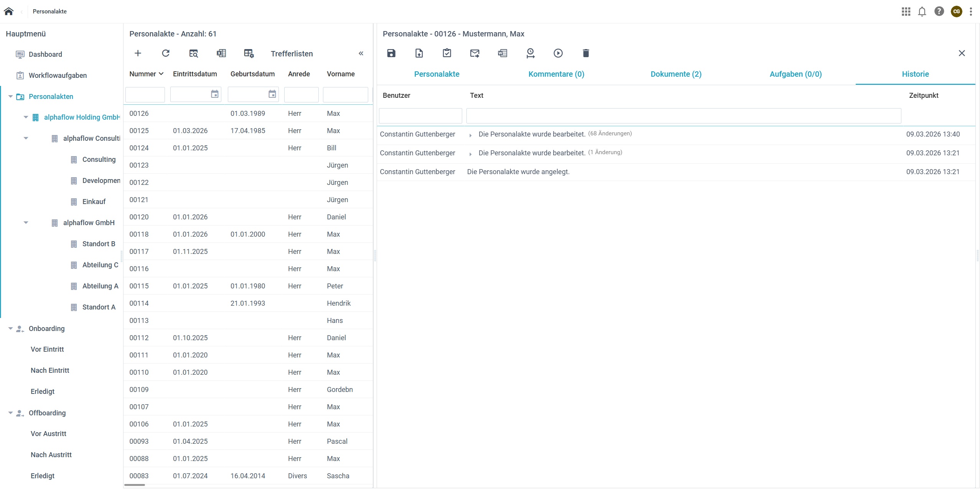
Task: Click the Benutzer filter input field
Action: (x=420, y=116)
